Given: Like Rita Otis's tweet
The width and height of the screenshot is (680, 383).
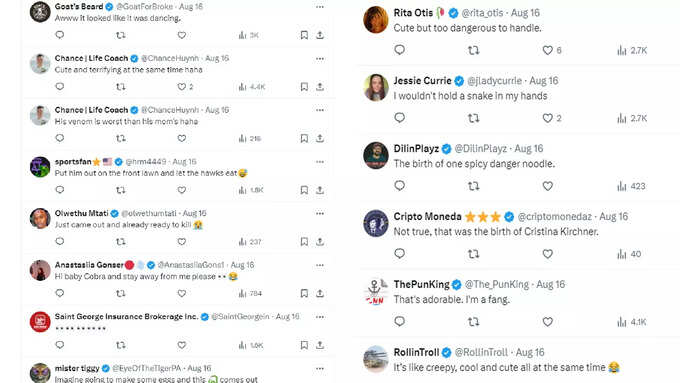Looking at the screenshot, I should click(x=548, y=50).
